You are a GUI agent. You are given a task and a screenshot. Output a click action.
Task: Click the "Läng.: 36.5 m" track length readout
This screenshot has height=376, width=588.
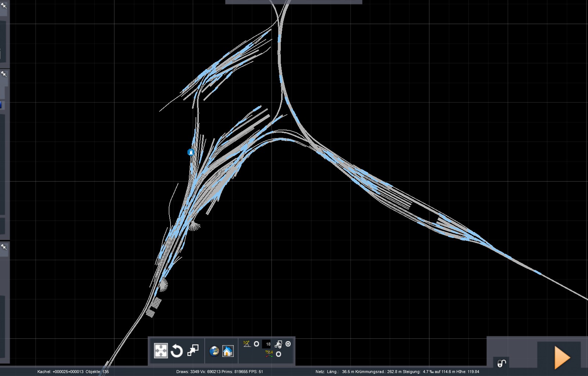tap(340, 372)
